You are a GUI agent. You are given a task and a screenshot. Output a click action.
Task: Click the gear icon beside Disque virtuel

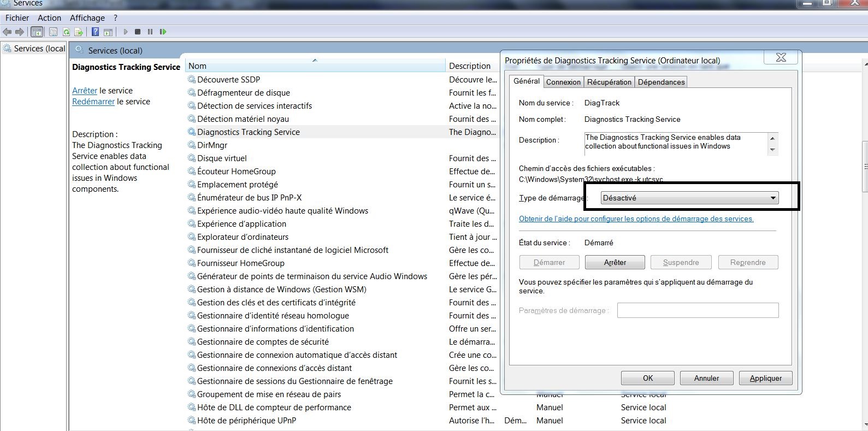coord(192,158)
